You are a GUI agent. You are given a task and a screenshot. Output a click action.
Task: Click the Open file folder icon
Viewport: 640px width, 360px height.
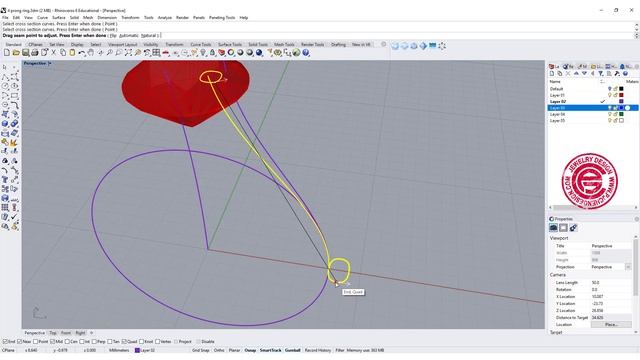point(16,53)
